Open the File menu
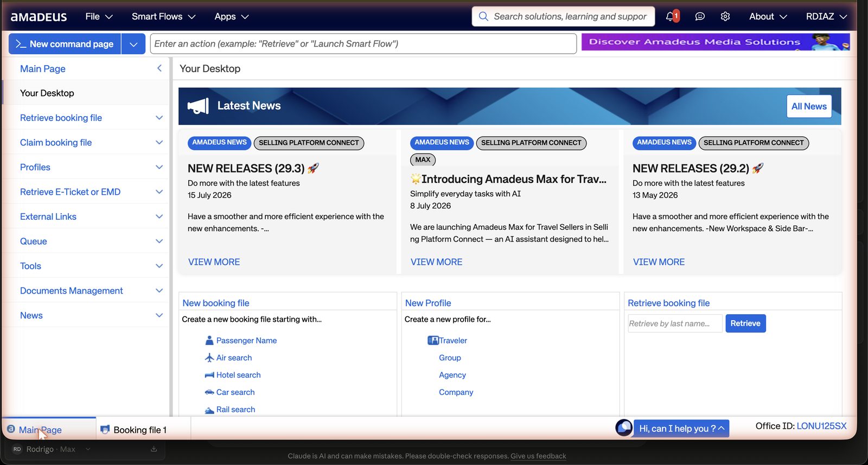 point(99,16)
